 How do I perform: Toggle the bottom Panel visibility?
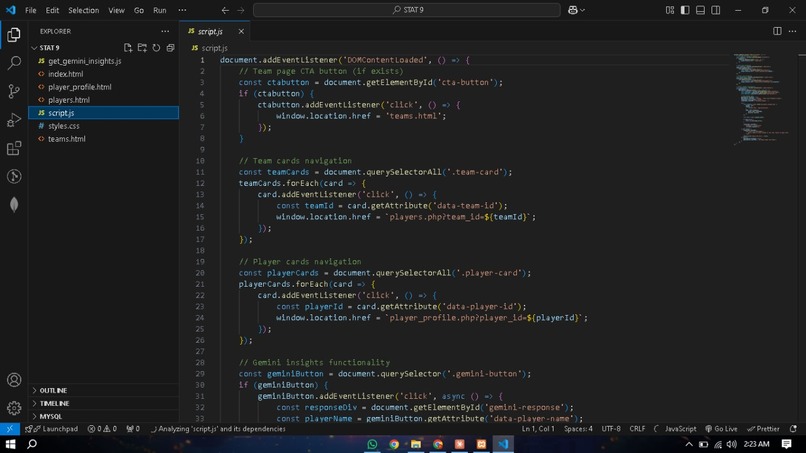[x=700, y=10]
